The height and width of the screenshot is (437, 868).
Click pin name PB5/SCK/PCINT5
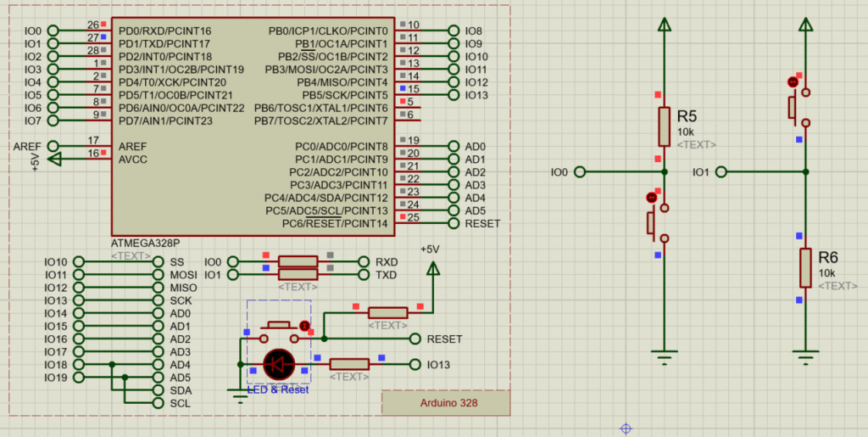tap(345, 95)
